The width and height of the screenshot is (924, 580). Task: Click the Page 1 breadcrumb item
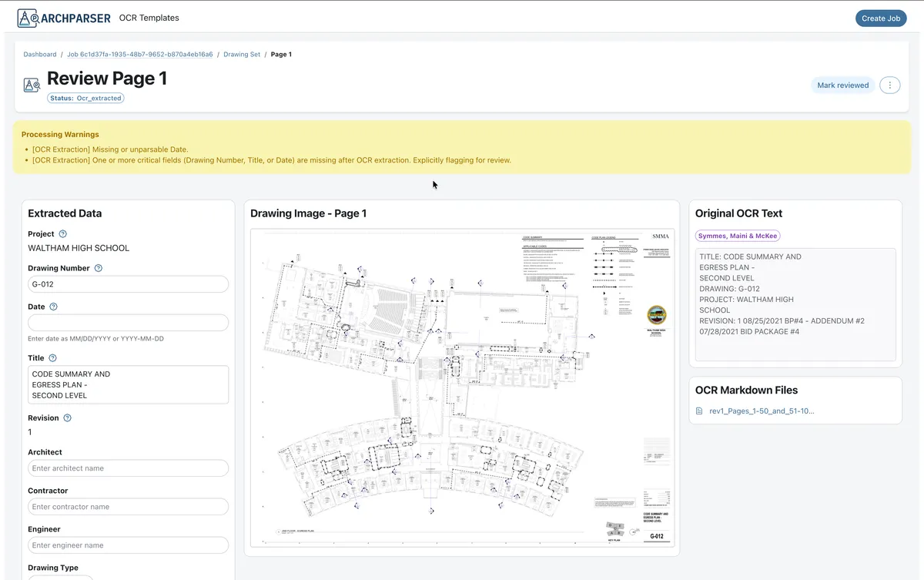coord(281,55)
